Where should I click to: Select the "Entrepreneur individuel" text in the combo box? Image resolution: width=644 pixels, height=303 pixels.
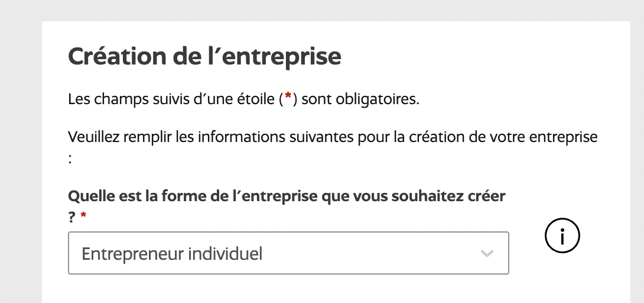[172, 254]
